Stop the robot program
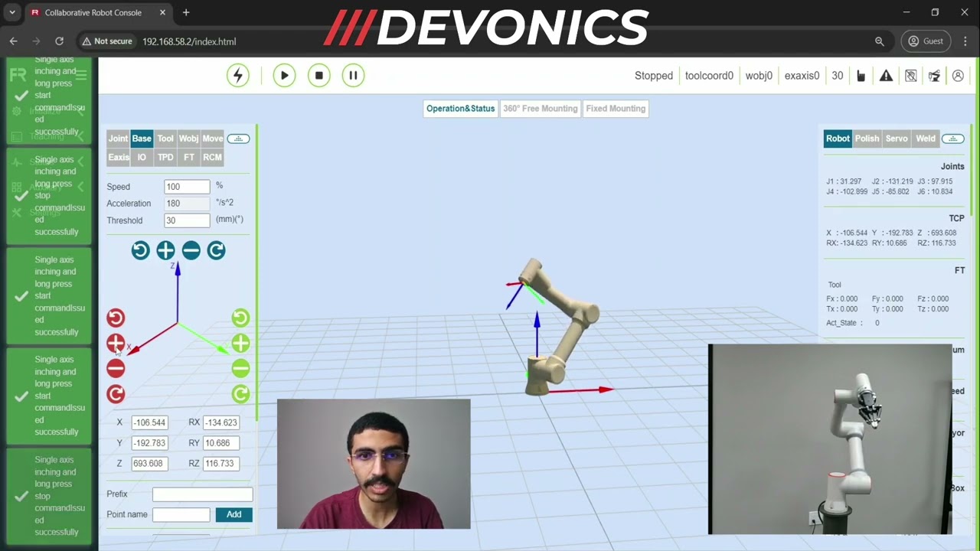The width and height of the screenshot is (980, 551). [319, 75]
